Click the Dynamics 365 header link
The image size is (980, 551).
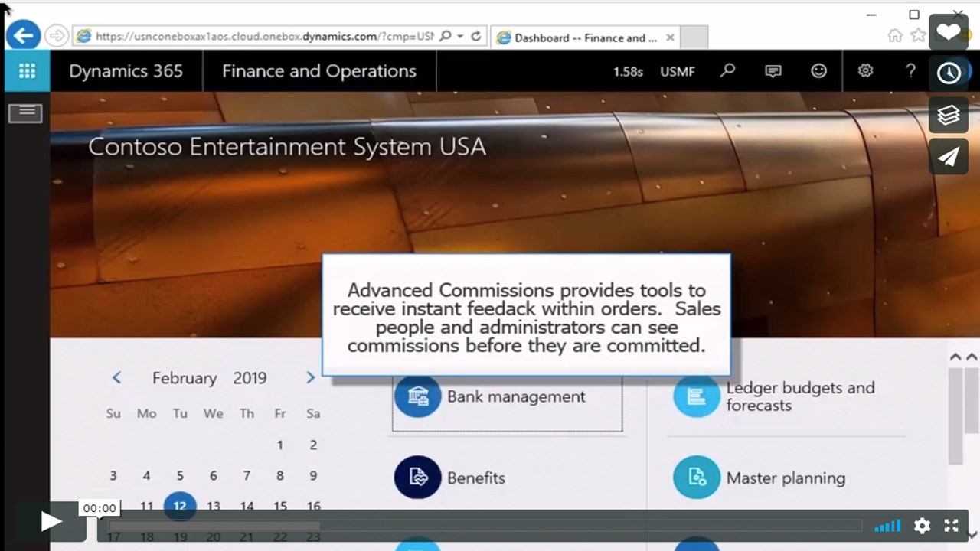tap(126, 71)
